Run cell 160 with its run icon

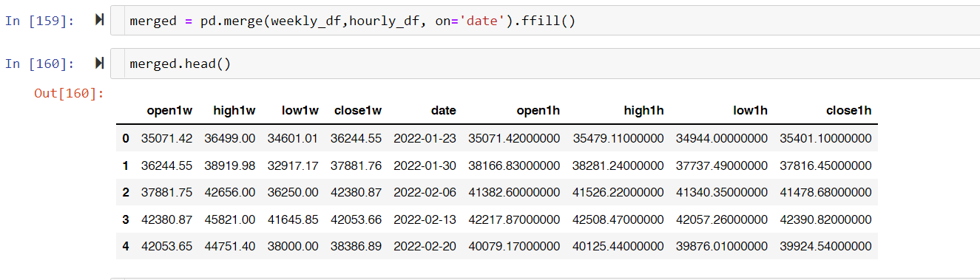[99, 64]
